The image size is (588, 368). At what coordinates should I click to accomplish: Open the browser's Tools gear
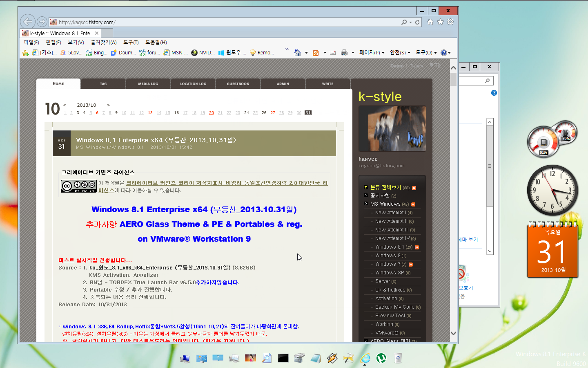[450, 22]
